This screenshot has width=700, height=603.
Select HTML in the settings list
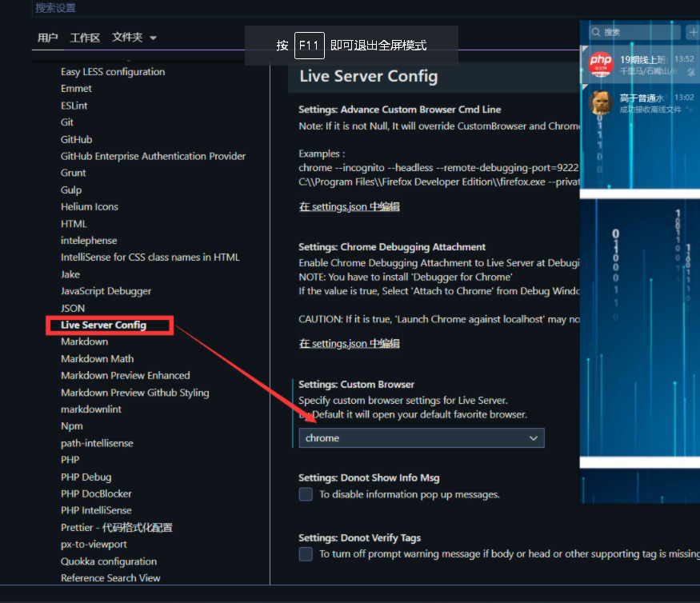click(74, 224)
